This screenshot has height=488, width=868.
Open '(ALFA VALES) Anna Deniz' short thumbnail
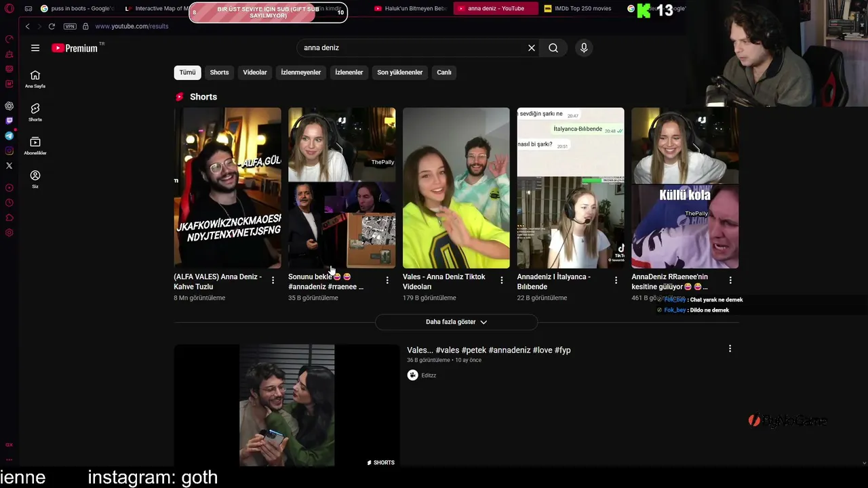pyautogui.click(x=227, y=188)
